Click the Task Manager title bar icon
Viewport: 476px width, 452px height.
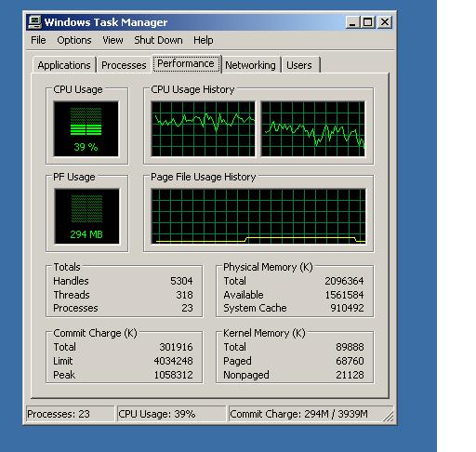[34, 22]
